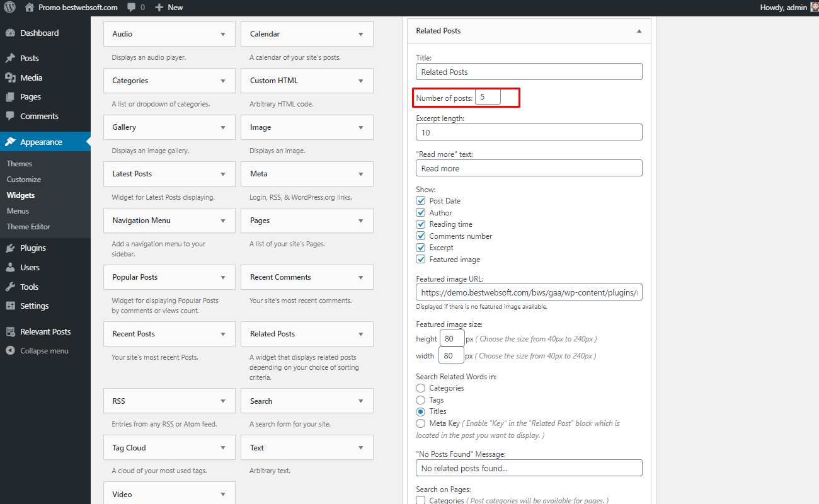Click the WordPress logo icon
The image size is (819, 504).
coord(9,8)
